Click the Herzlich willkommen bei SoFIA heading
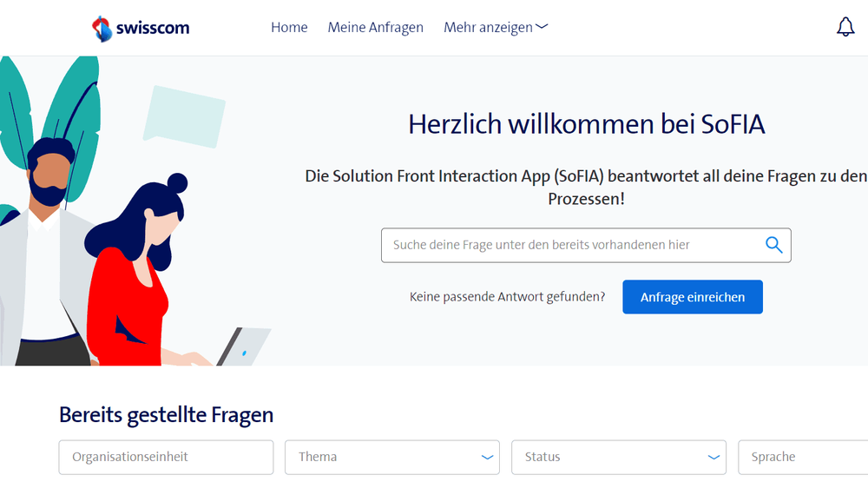Image resolution: width=868 pixels, height=495 pixels. (586, 124)
